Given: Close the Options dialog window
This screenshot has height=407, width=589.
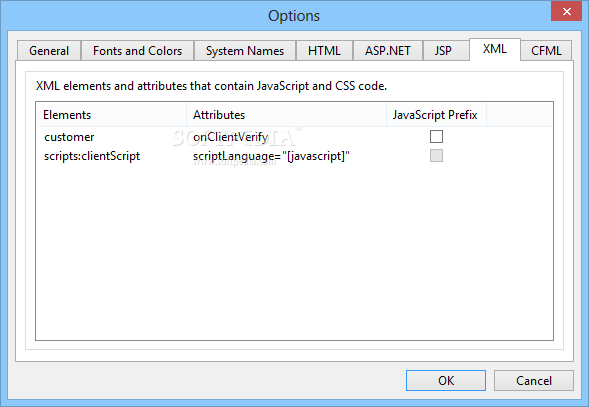Looking at the screenshot, I should click(x=566, y=11).
